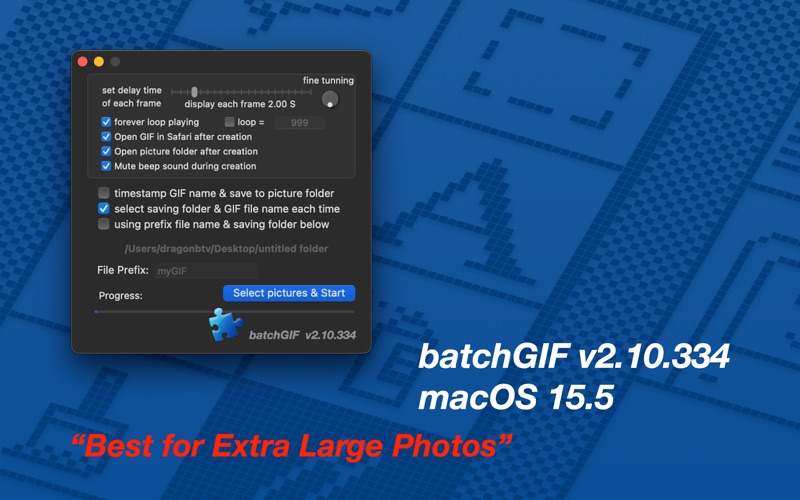Click the fine tuning knob
Image resolution: width=800 pixels, height=500 pixels.
coord(330,99)
